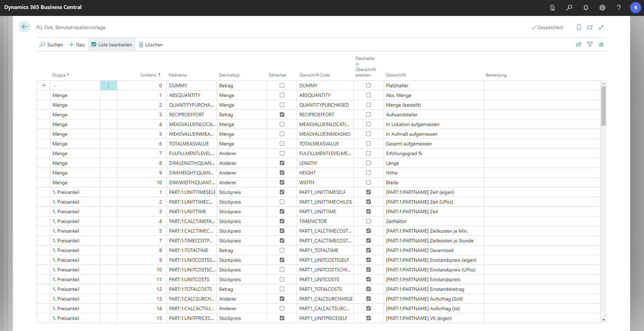Image resolution: width=644 pixels, height=331 pixels.
Task: Open the settings gear
Action: 602,8
